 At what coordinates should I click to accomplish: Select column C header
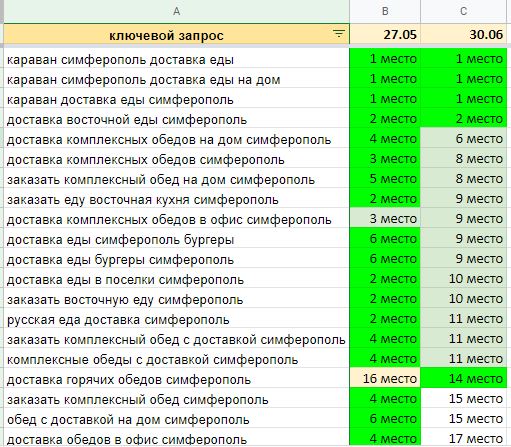pyautogui.click(x=463, y=11)
